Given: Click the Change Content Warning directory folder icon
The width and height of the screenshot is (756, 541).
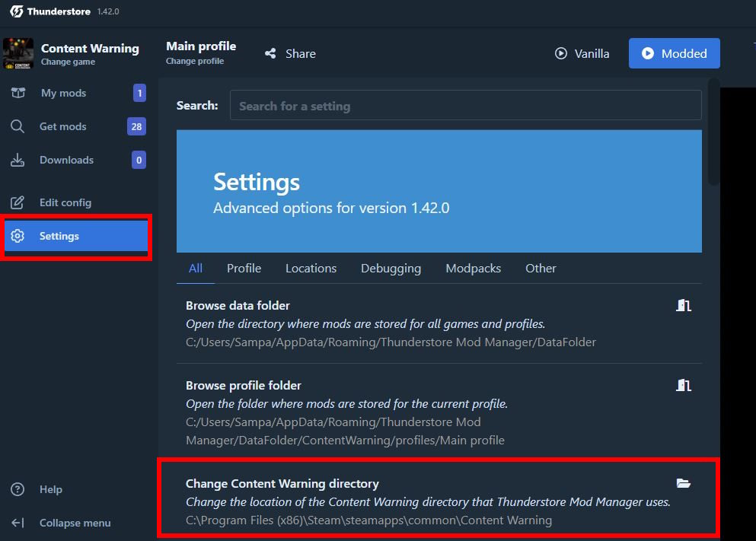Looking at the screenshot, I should (x=683, y=483).
